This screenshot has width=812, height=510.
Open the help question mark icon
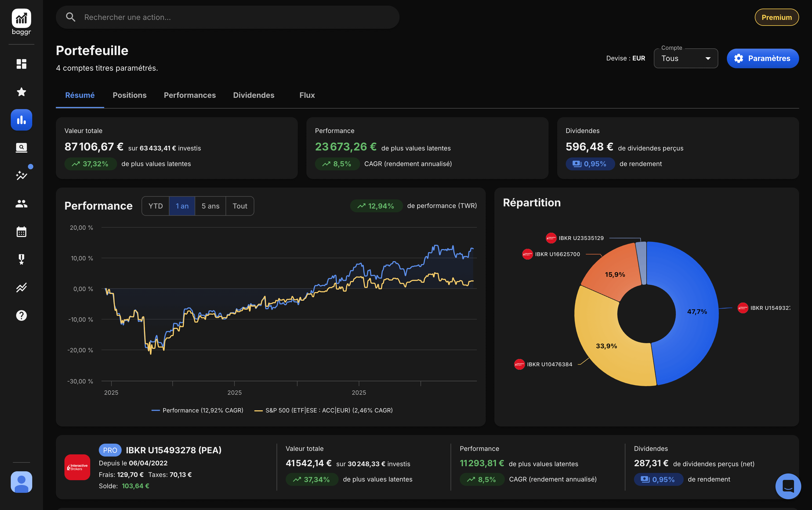tap(21, 315)
